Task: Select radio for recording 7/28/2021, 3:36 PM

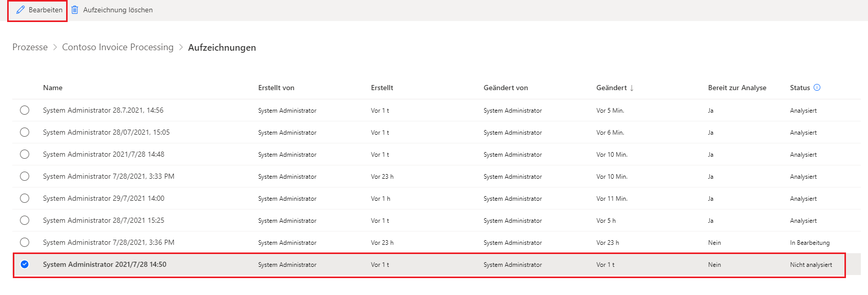Action: 25,242
